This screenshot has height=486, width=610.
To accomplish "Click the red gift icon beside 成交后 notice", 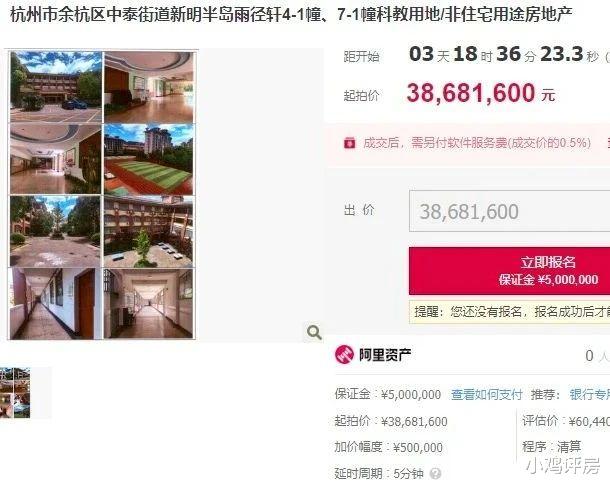I will (x=349, y=143).
